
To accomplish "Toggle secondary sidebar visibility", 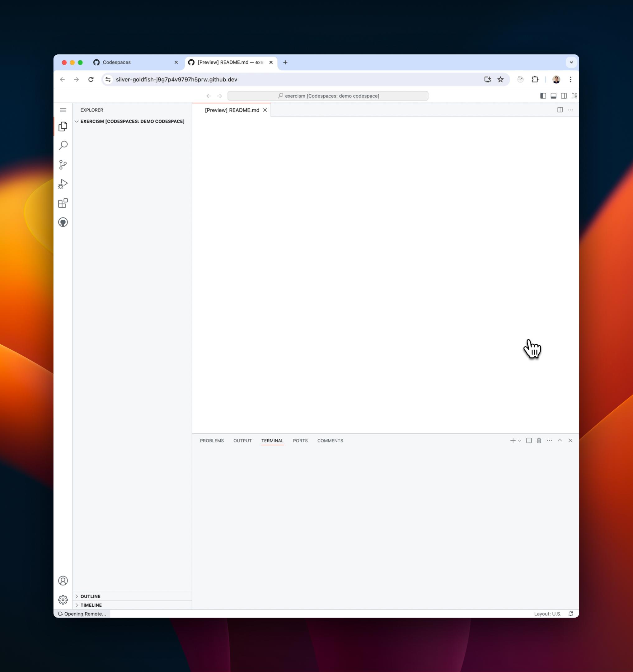I will tap(564, 96).
